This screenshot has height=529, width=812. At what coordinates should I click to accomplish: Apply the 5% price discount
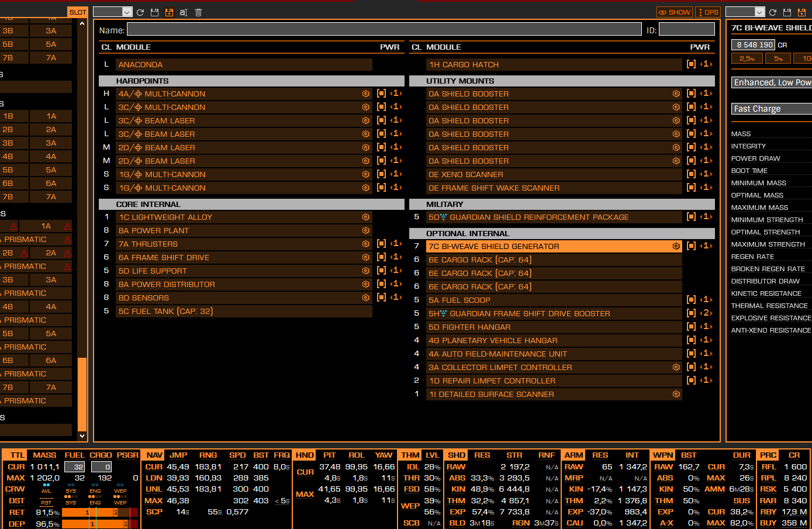[778, 58]
